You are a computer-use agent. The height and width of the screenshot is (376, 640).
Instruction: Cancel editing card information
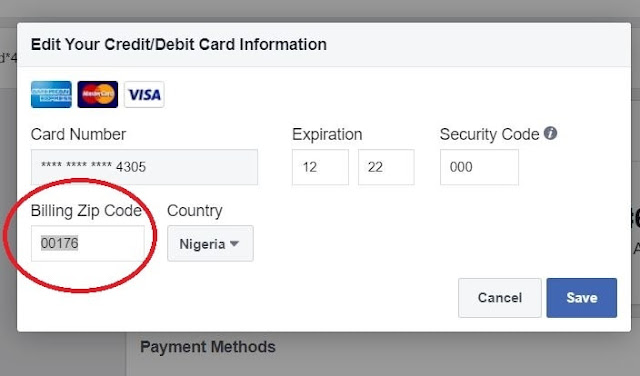500,298
